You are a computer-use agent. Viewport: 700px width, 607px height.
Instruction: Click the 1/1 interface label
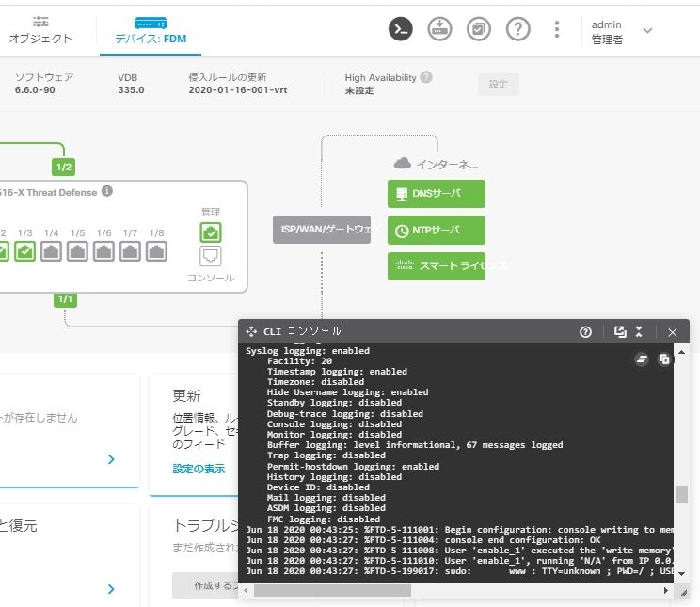(65, 299)
